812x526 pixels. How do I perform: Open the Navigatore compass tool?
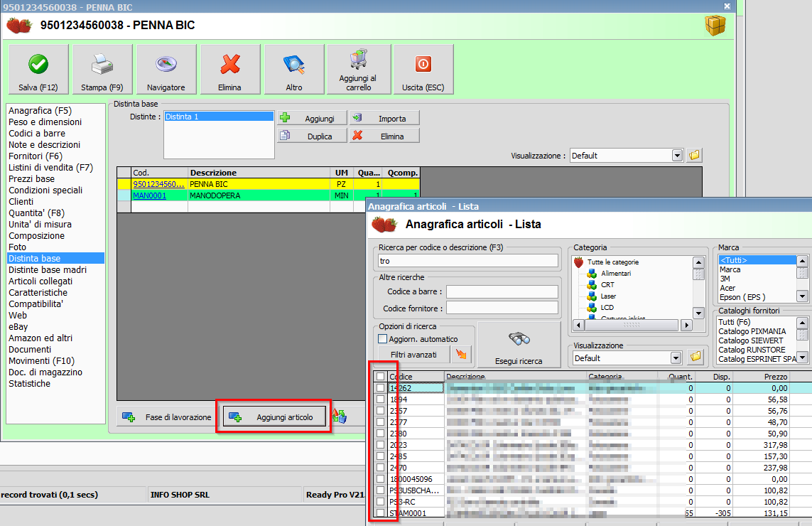(x=166, y=70)
